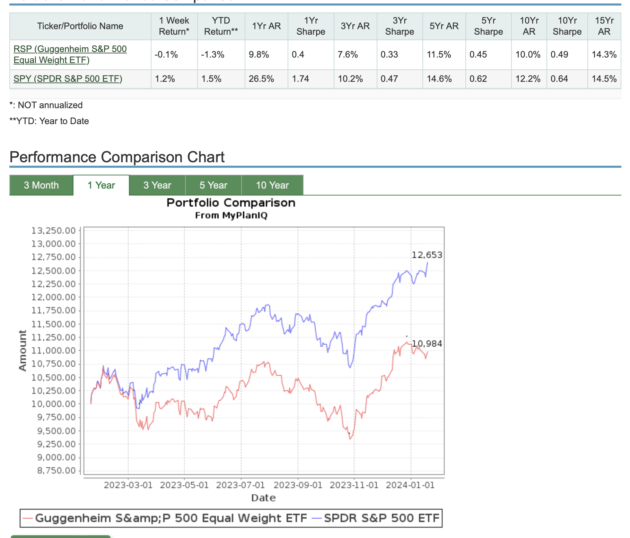This screenshot has width=630, height=538.
Task: Click the 5Yr Sharpe column header
Action: (488, 26)
